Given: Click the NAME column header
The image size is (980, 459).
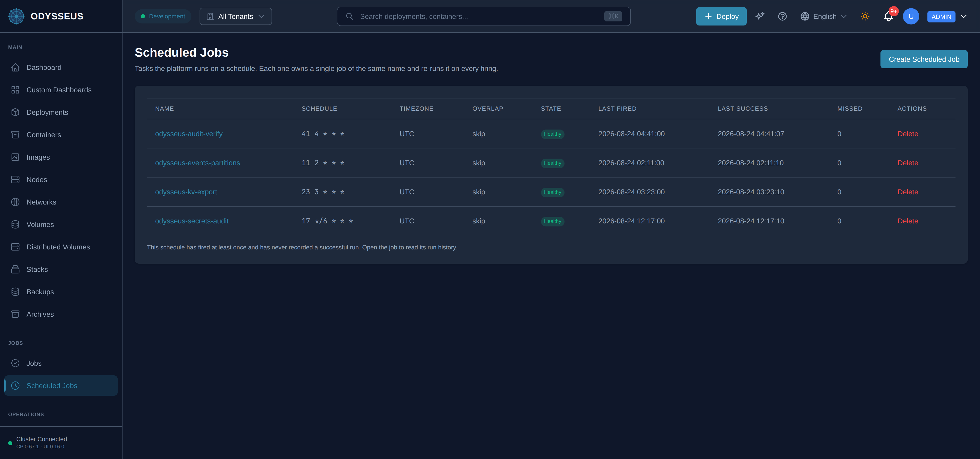Looking at the screenshot, I should click(x=164, y=108).
